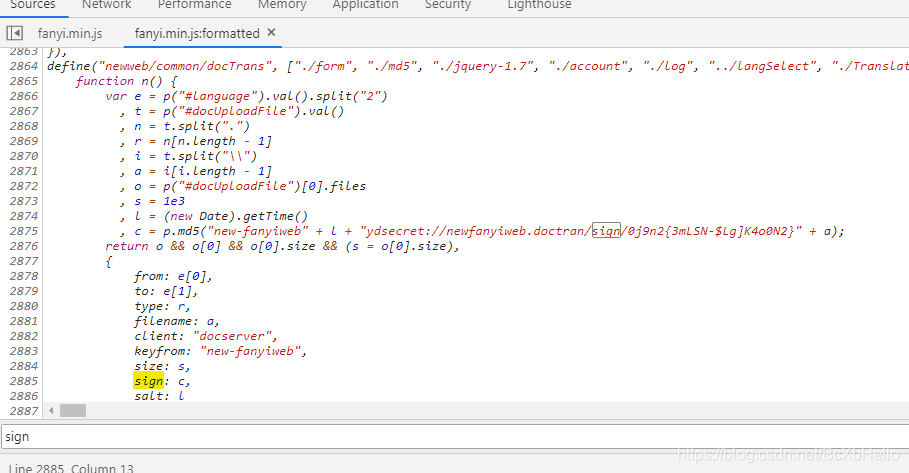Image resolution: width=909 pixels, height=473 pixels.
Task: Click '(new Date).getTime()' expression
Action: pyautogui.click(x=235, y=216)
